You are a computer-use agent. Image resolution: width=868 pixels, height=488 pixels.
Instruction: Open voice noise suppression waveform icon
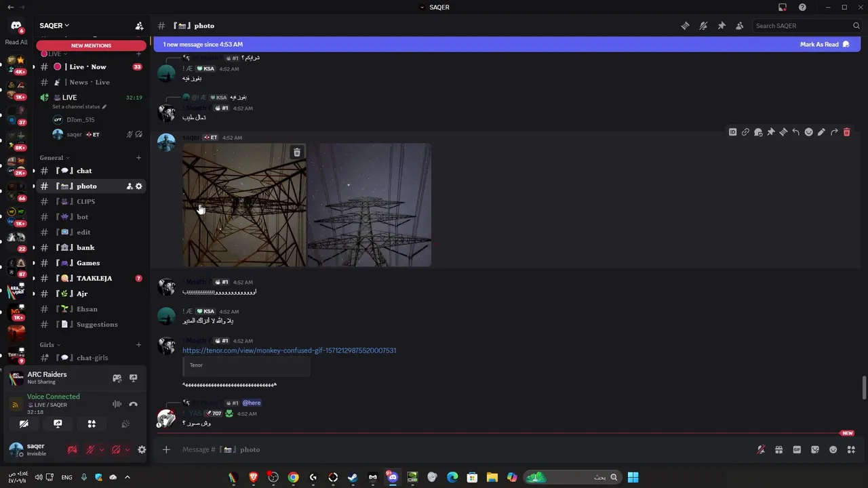coord(117,404)
